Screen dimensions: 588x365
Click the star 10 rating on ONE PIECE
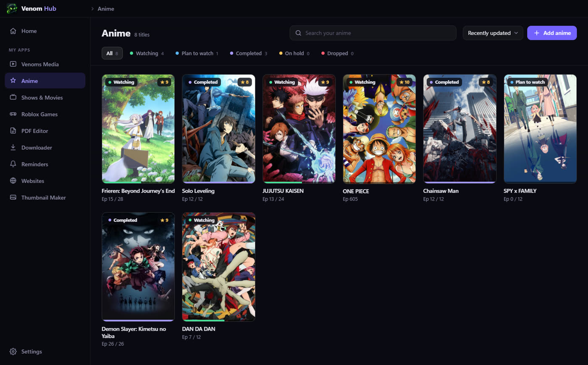[404, 82]
